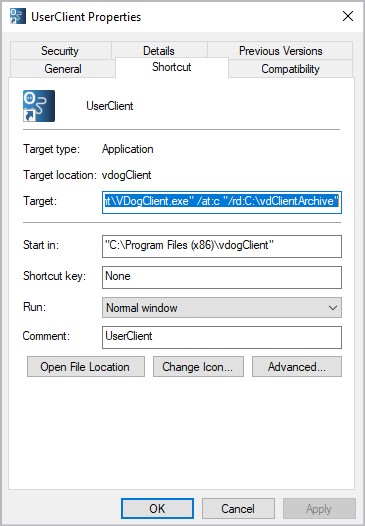This screenshot has width=365, height=526.
Task: Click the Apply button
Action: tap(319, 509)
